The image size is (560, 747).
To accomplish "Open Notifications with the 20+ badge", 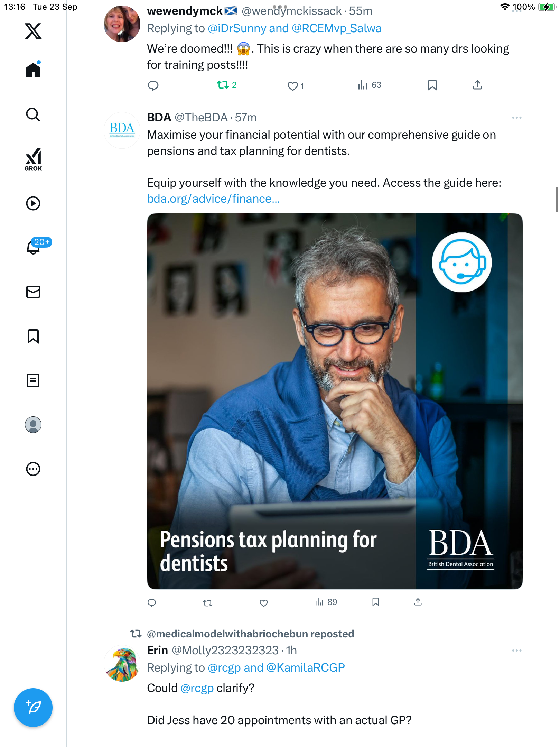I will (x=34, y=247).
